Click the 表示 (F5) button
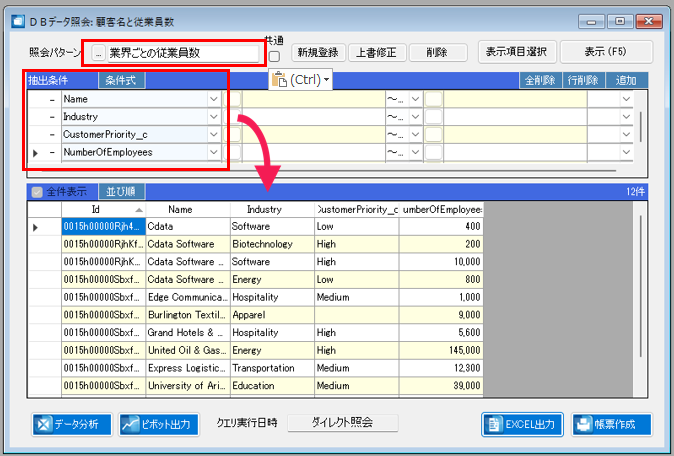 point(606,52)
